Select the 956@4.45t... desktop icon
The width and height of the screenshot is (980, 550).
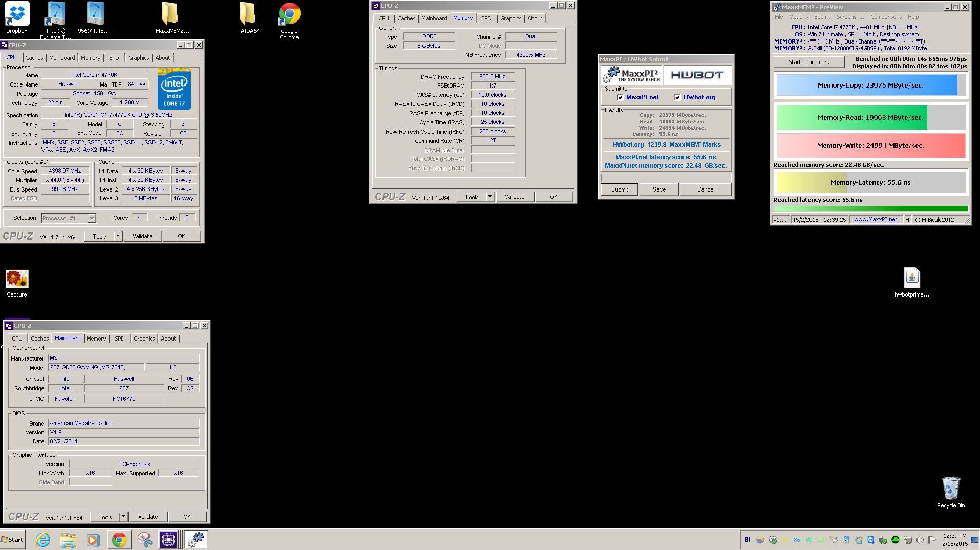point(95,18)
